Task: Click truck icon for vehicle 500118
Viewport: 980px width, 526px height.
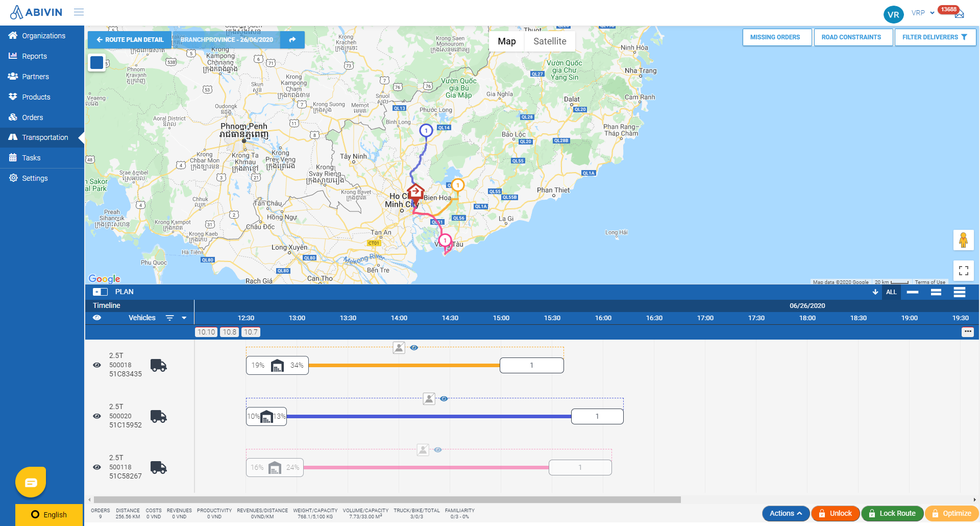Action: [x=159, y=467]
